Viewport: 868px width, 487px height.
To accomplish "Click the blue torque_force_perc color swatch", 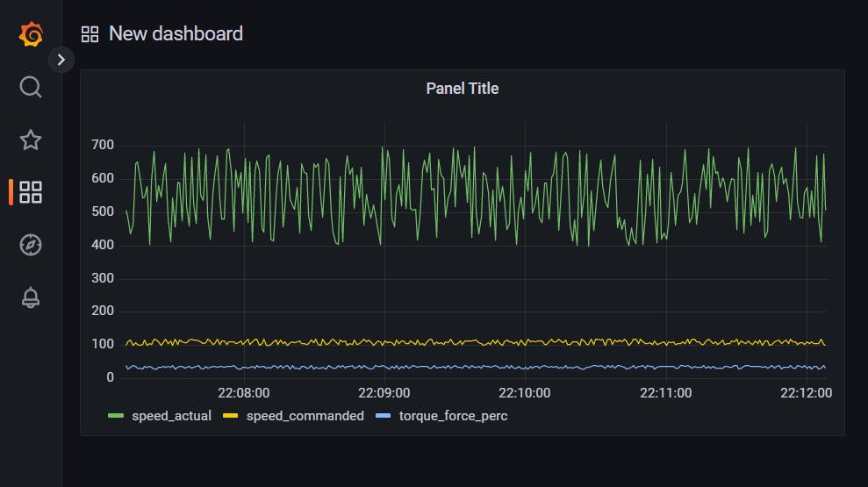I will point(383,416).
